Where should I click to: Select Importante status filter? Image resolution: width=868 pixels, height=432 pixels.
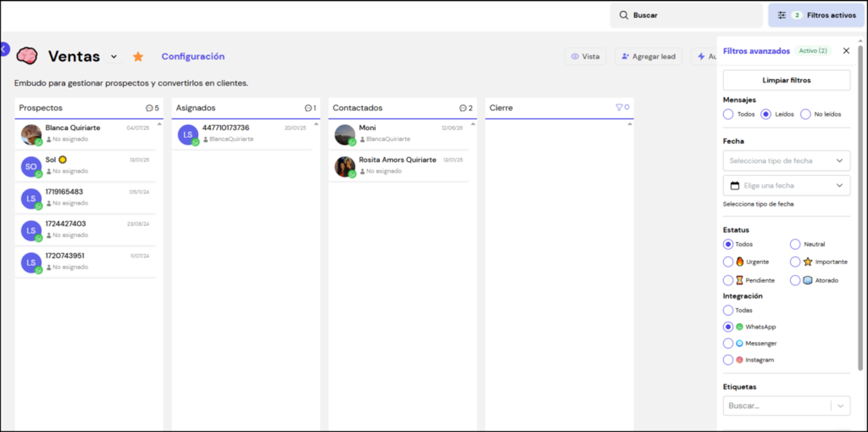795,262
